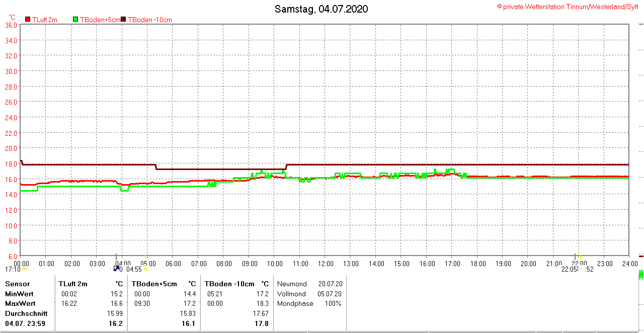Click the dark red TBoden -10cm legend swatch
The image size is (644, 333).
[124, 20]
